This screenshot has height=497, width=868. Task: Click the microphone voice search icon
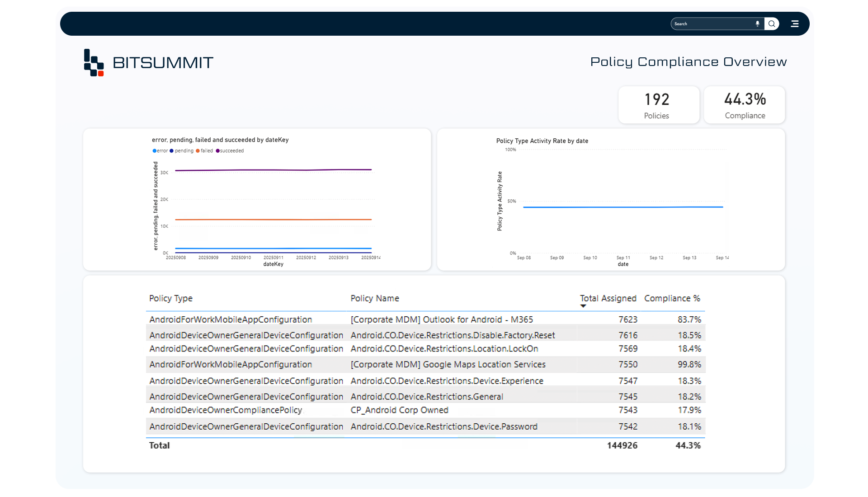pyautogui.click(x=757, y=23)
